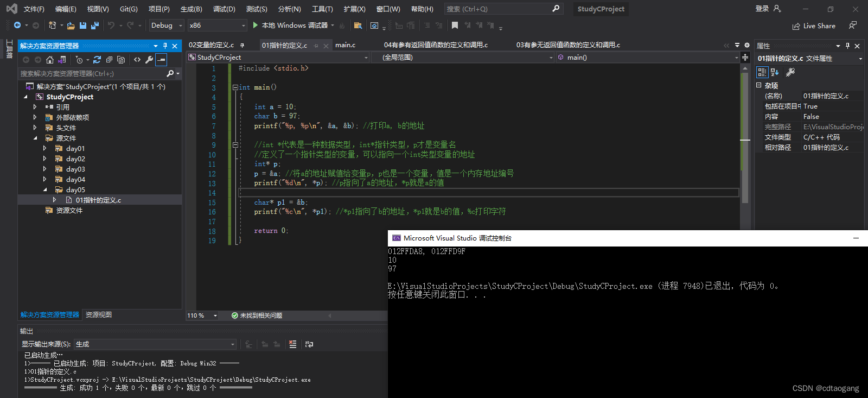Click pending changes filter clock icon

point(79,60)
